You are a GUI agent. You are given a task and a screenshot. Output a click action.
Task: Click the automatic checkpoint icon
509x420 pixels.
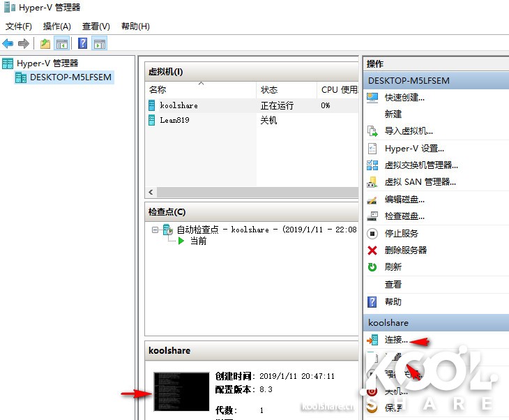coord(168,230)
